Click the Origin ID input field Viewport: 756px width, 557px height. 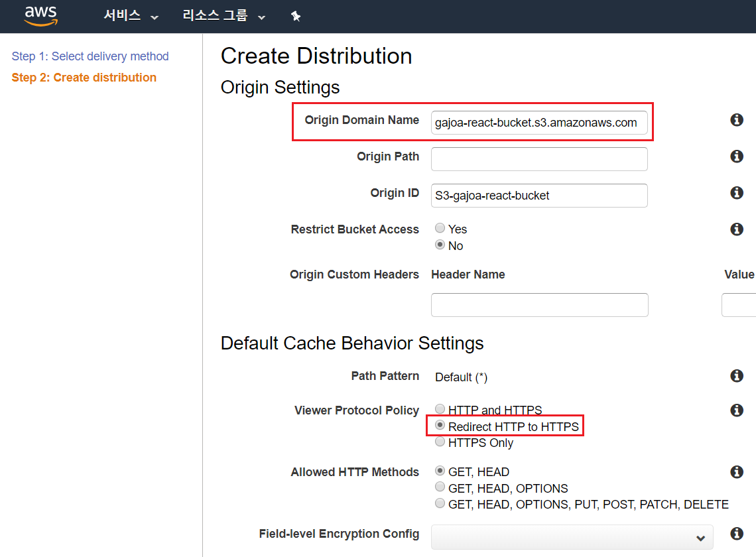click(x=539, y=196)
